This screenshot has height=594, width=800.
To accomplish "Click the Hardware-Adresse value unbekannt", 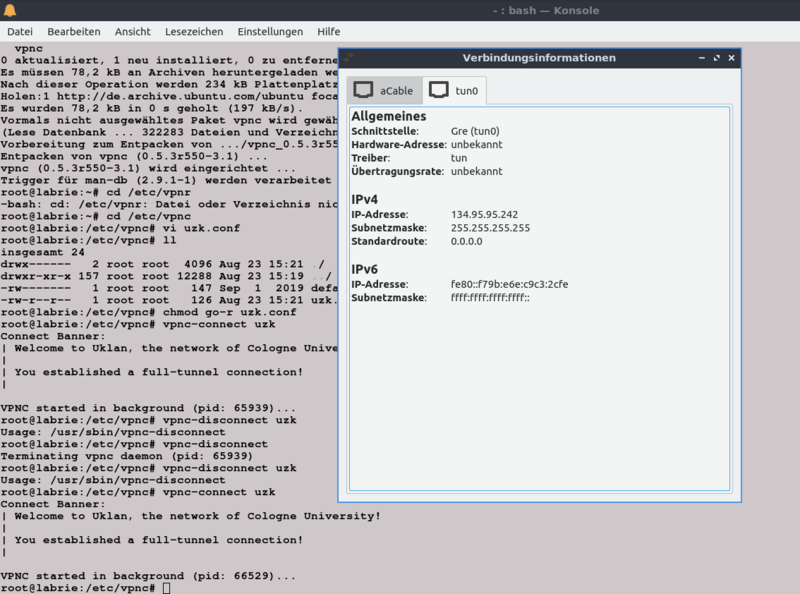I will [x=477, y=144].
